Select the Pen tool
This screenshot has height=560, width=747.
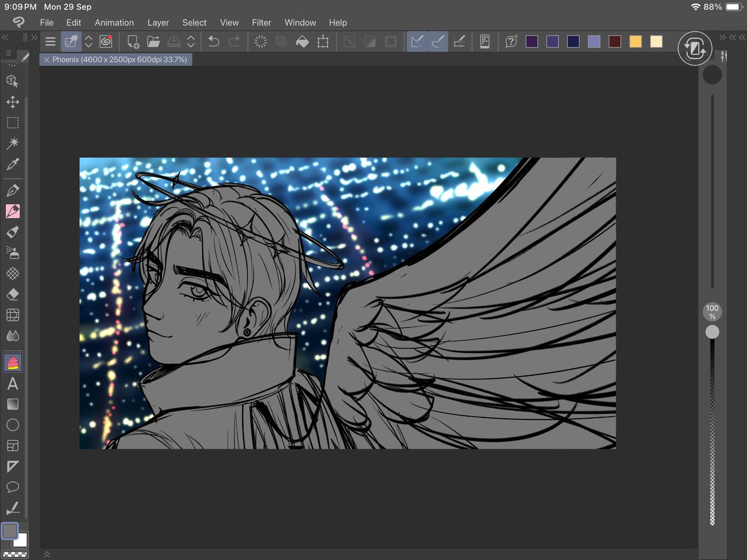[x=12, y=190]
